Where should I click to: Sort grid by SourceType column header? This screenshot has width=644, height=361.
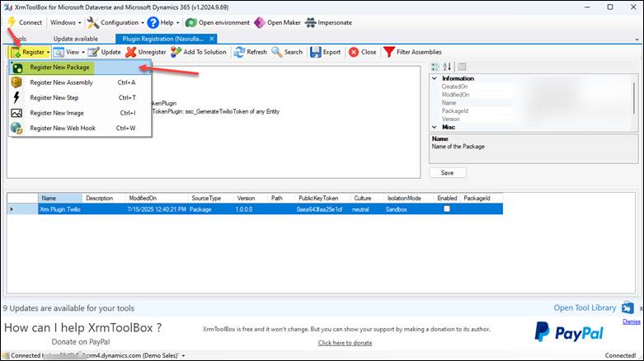point(211,198)
